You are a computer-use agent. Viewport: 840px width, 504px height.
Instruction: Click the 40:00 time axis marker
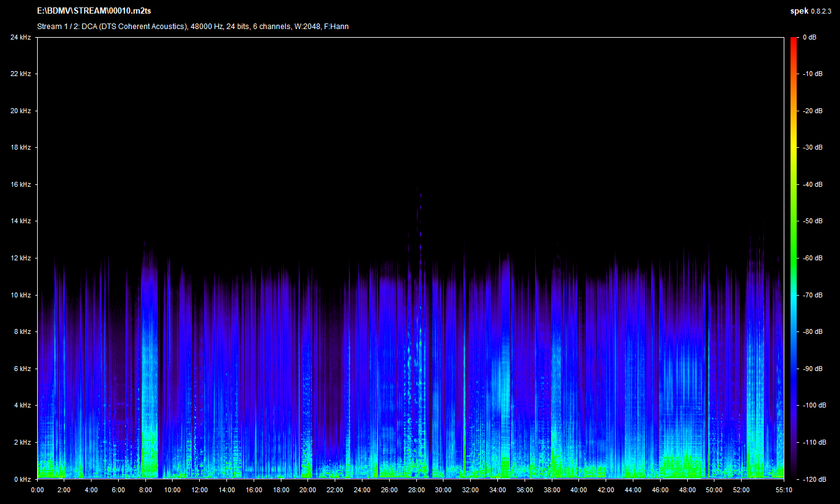[x=578, y=490]
